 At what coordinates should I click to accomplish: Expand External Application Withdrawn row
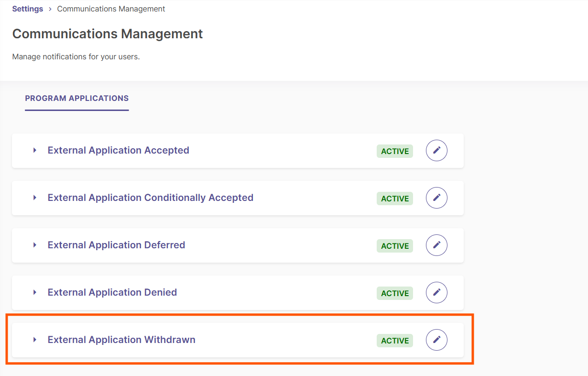pos(35,340)
